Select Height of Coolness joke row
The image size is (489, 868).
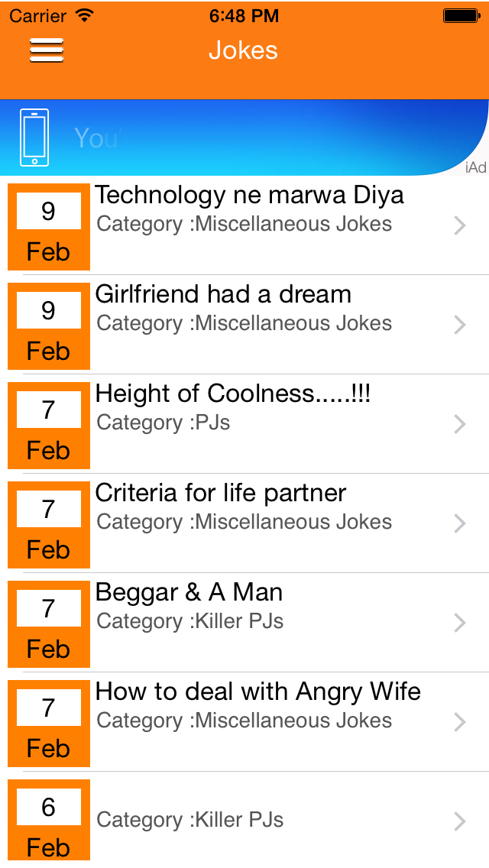pyautogui.click(x=233, y=394)
